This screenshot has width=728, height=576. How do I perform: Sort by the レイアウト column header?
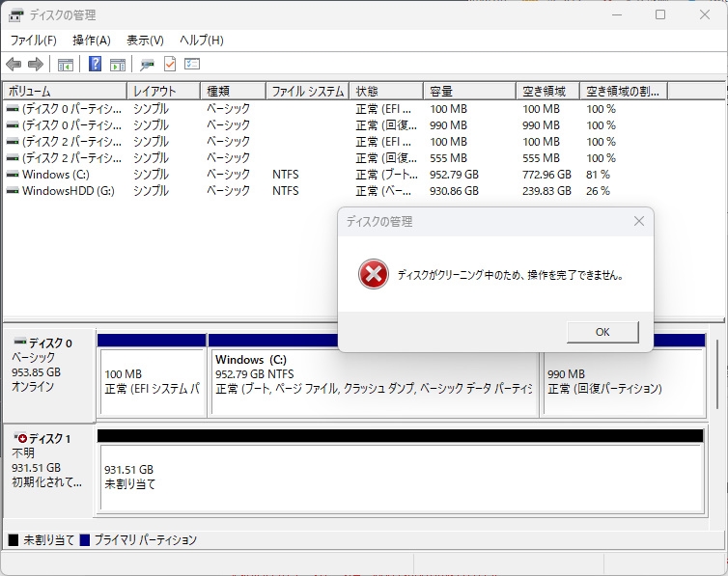[163, 91]
